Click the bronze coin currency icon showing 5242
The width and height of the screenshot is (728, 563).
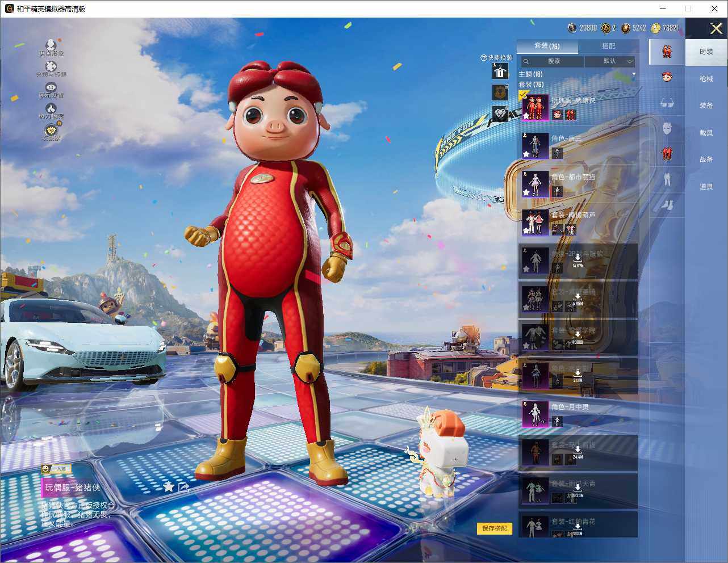point(626,28)
